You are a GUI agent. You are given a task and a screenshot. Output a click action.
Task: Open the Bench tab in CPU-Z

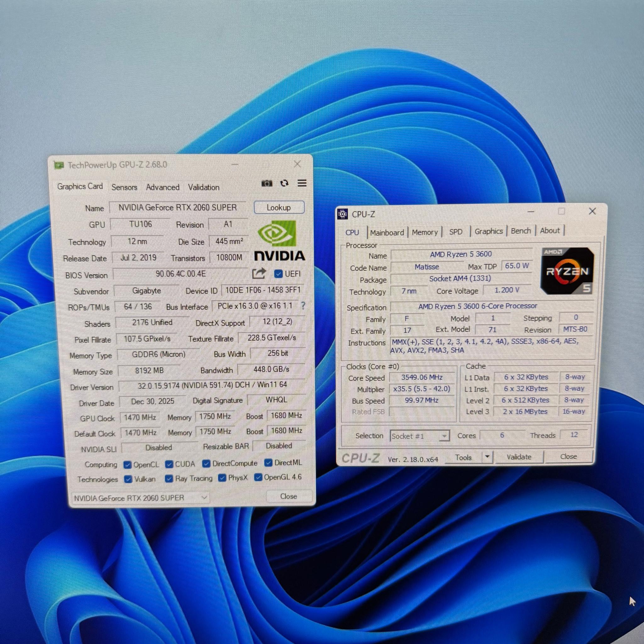click(x=521, y=231)
